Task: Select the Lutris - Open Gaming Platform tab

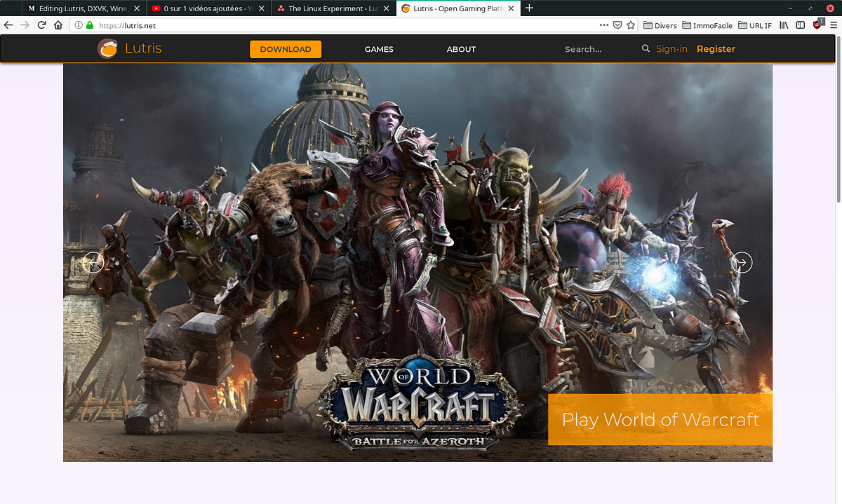Action: 457,8
